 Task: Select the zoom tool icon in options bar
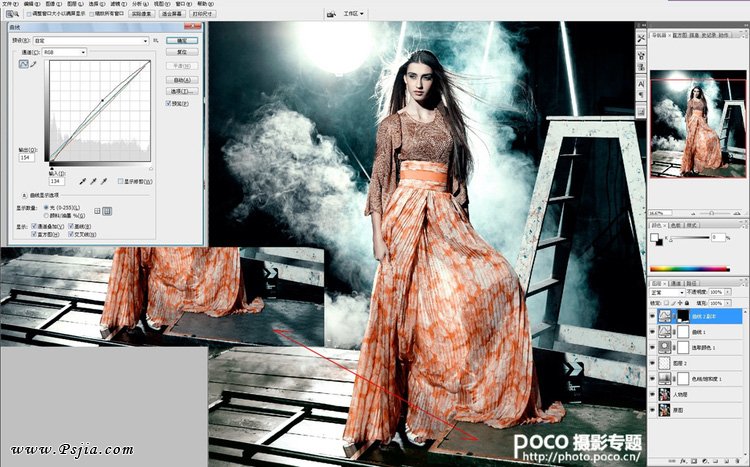pos(8,16)
